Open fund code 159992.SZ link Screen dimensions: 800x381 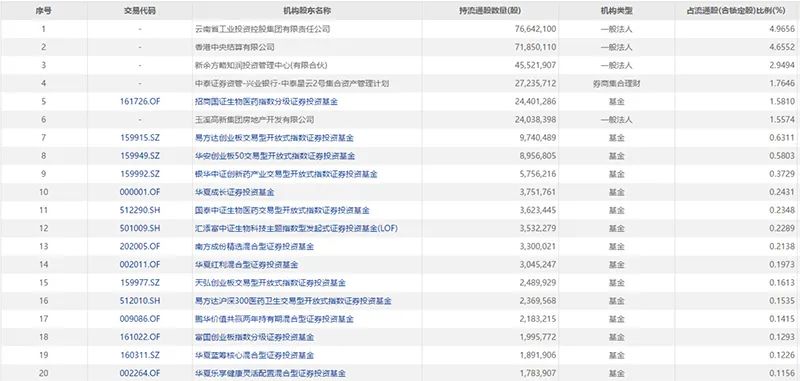point(140,174)
